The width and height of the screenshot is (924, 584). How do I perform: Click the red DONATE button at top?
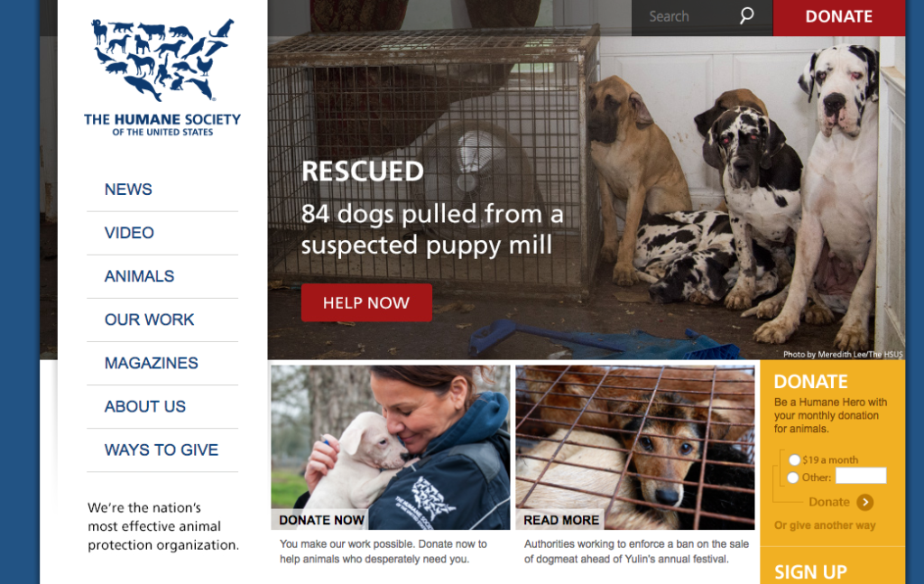[839, 16]
